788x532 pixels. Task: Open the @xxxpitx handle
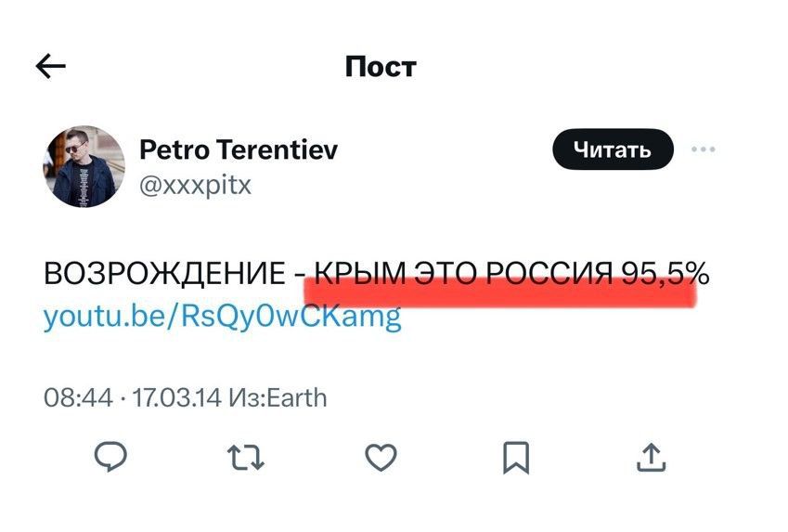pyautogui.click(x=195, y=185)
